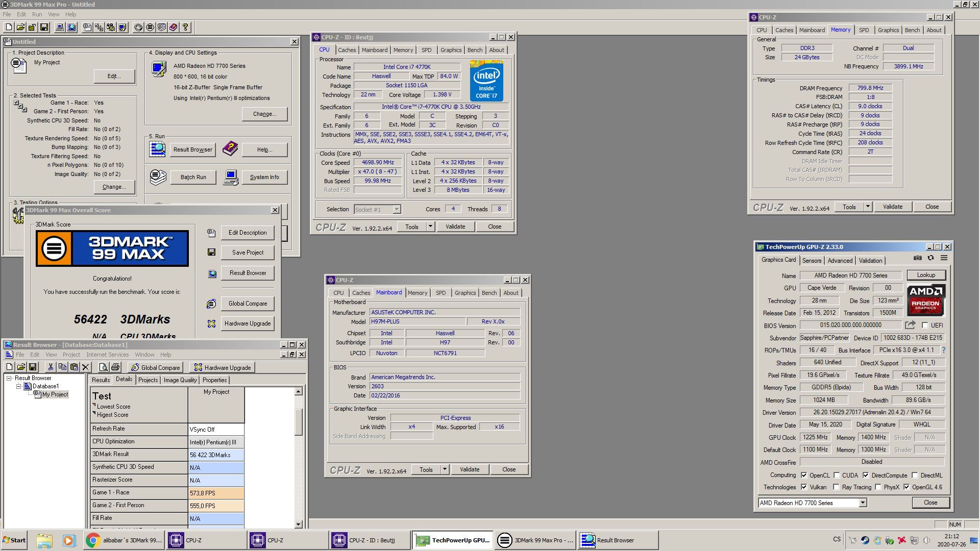Open Tools dropdown arrow in CPU-Z Mainboard window
The height and width of the screenshot is (551, 980).
445,469
